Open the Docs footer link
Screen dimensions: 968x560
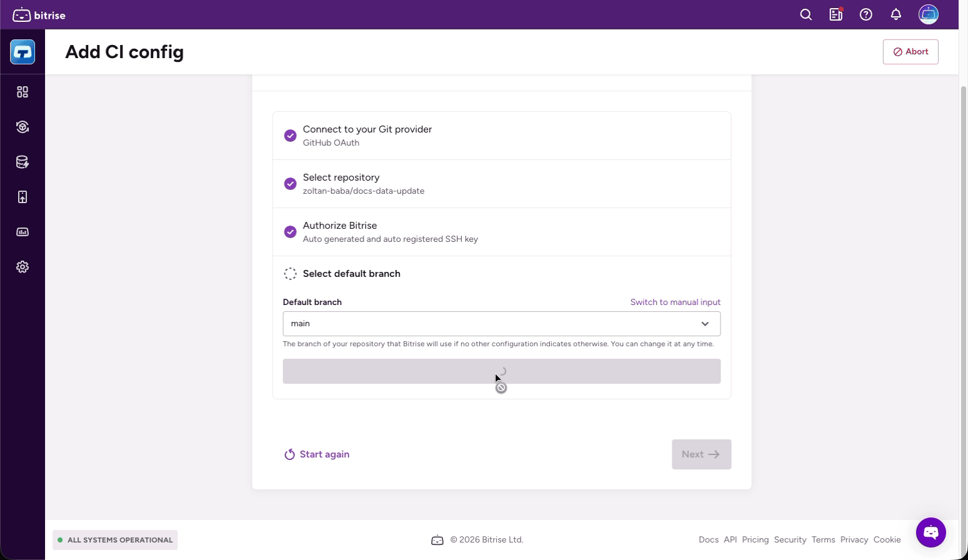click(x=709, y=540)
